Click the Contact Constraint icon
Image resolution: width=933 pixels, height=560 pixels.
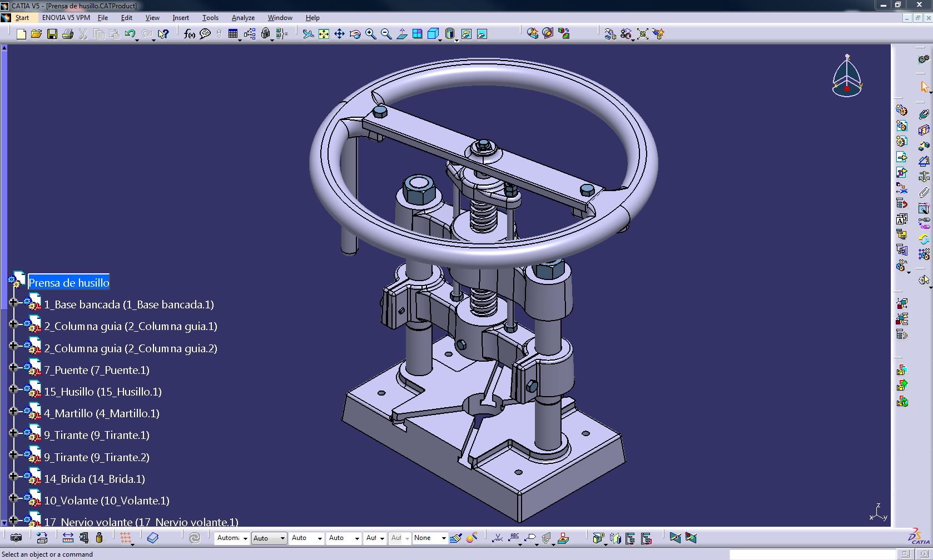point(924,130)
